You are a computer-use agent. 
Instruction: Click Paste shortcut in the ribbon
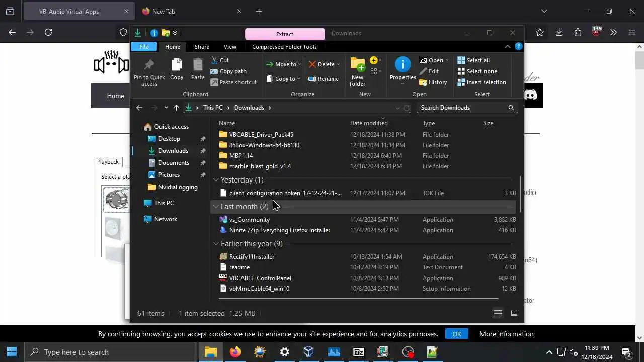coord(233,82)
